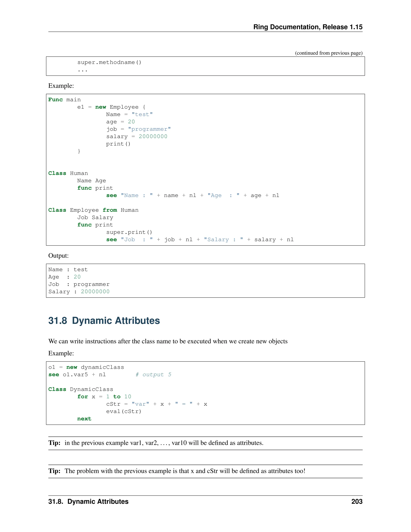Click the eval(cStr) code line

[124, 411]
